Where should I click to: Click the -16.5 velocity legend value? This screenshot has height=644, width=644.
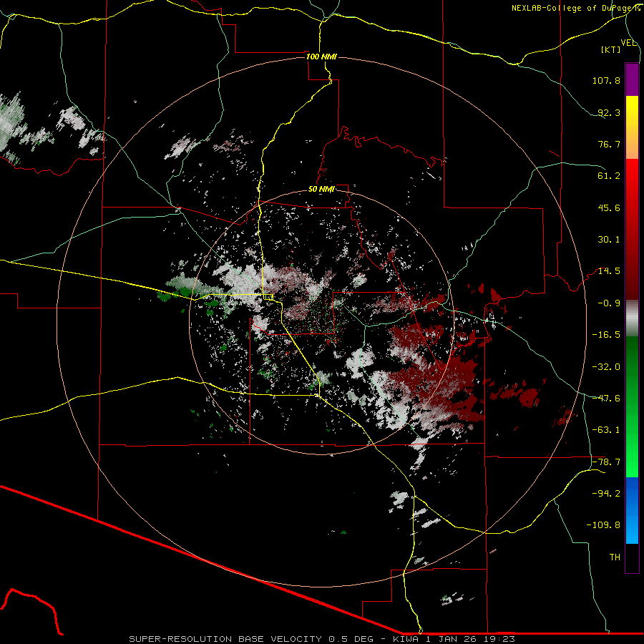coord(606,335)
